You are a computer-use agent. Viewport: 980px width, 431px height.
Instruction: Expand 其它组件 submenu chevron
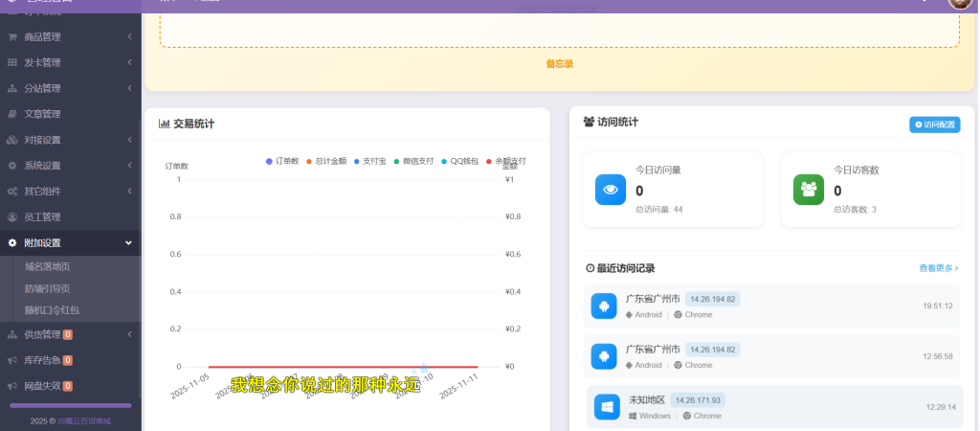click(x=129, y=192)
